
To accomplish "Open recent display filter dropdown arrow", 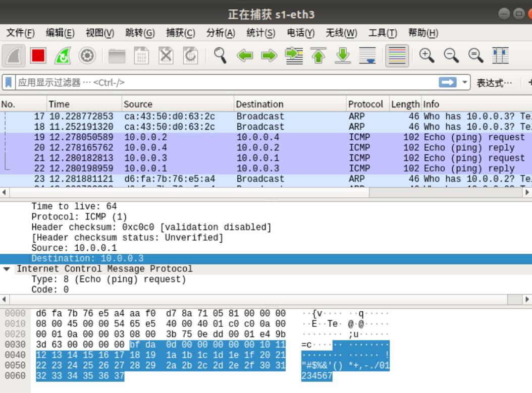I will click(464, 82).
